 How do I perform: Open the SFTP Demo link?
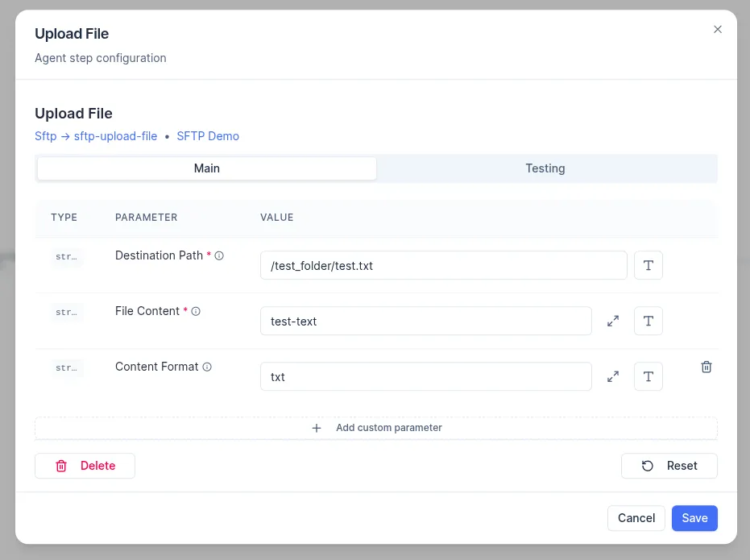(208, 136)
